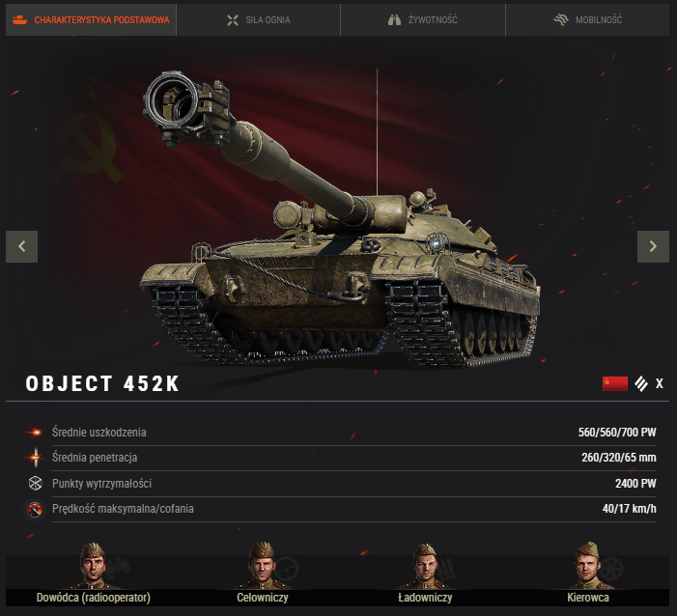Advance to the next tank image

(653, 246)
